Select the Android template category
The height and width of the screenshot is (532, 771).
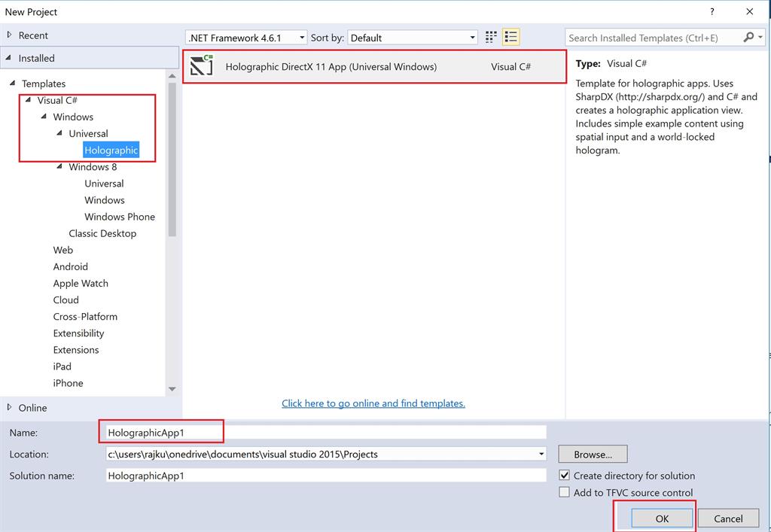click(x=70, y=266)
